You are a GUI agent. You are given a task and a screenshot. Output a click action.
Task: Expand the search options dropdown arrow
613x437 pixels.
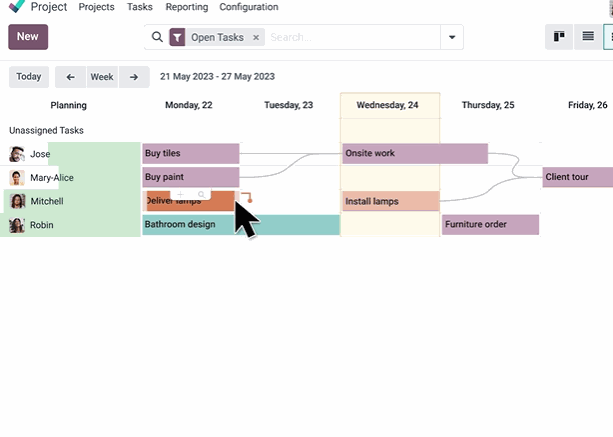[x=452, y=37]
